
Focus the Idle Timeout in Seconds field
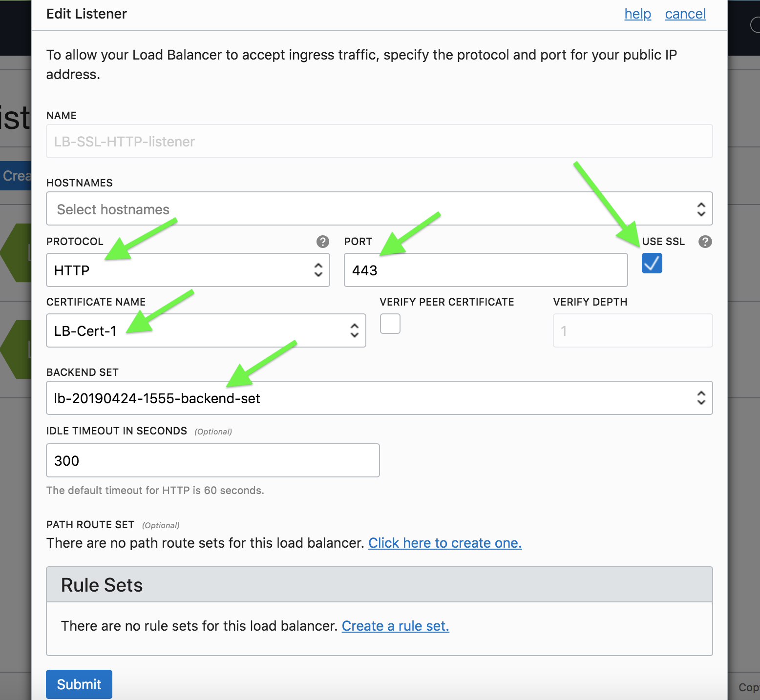click(212, 460)
